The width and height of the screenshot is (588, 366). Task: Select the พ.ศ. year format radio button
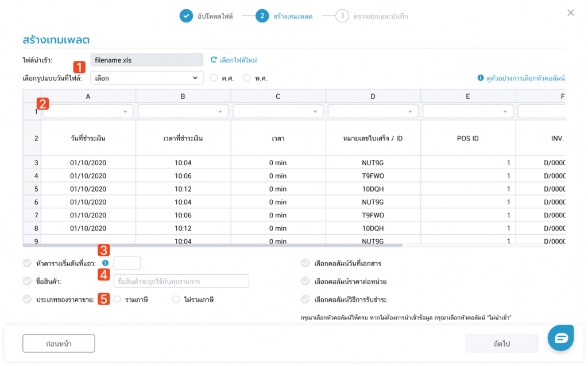coord(247,78)
